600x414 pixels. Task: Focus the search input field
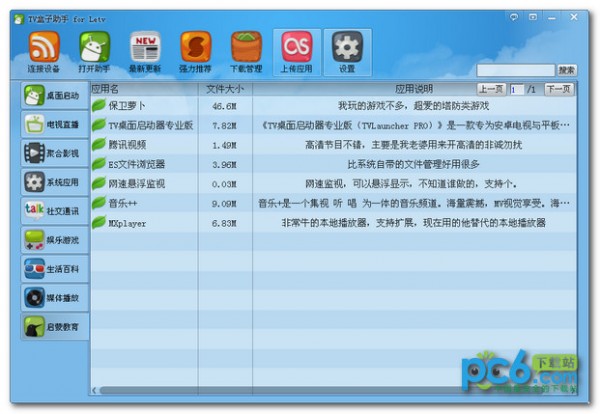pos(515,70)
